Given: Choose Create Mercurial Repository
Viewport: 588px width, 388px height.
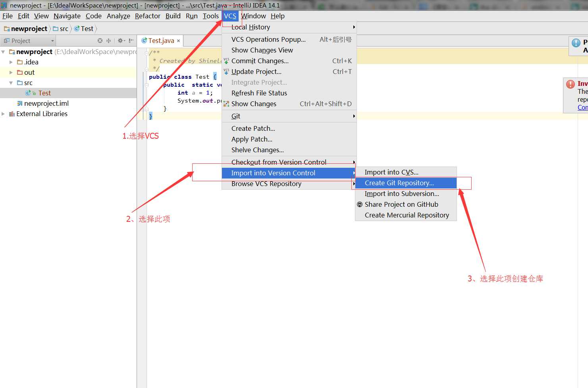Looking at the screenshot, I should (x=406, y=215).
